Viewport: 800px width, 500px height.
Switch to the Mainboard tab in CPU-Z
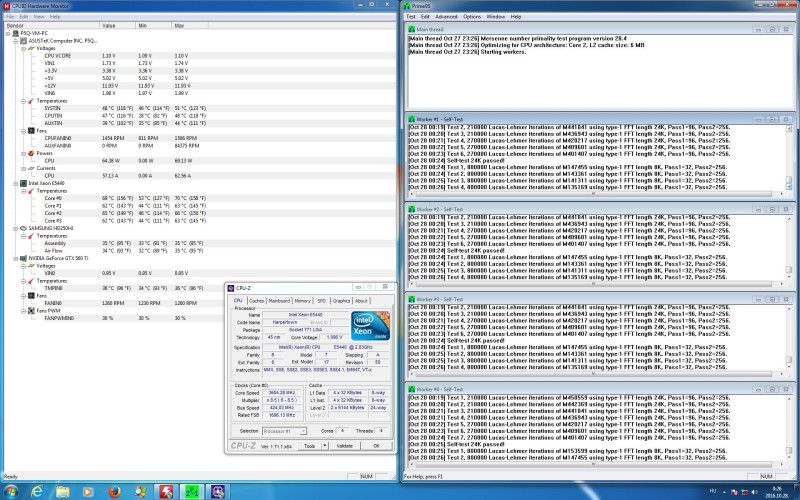(x=279, y=301)
